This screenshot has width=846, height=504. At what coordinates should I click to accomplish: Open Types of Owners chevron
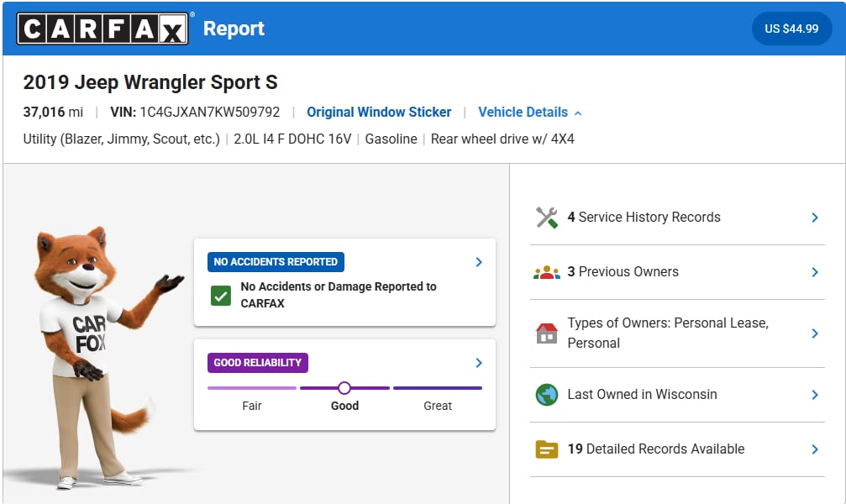[815, 333]
